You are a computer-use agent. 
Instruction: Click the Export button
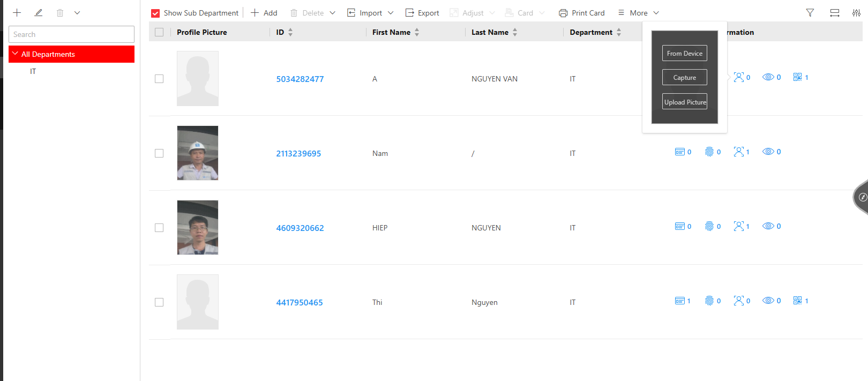coord(422,13)
